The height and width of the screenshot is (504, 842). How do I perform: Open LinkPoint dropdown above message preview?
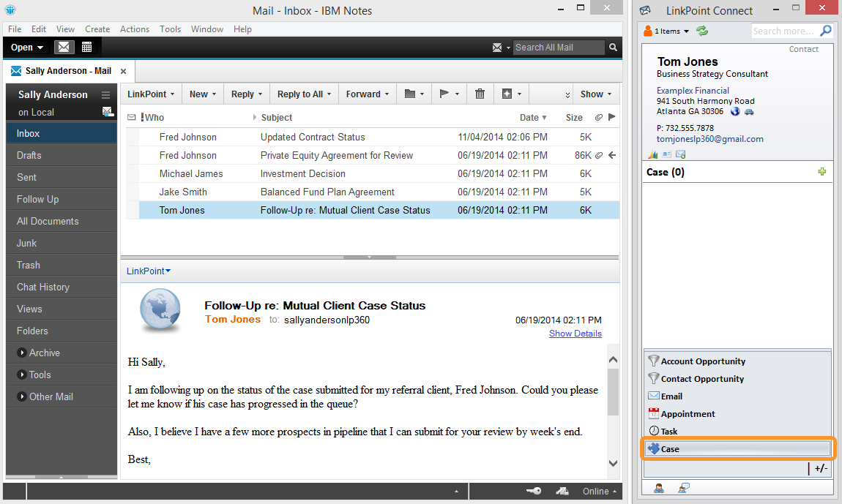pos(149,271)
